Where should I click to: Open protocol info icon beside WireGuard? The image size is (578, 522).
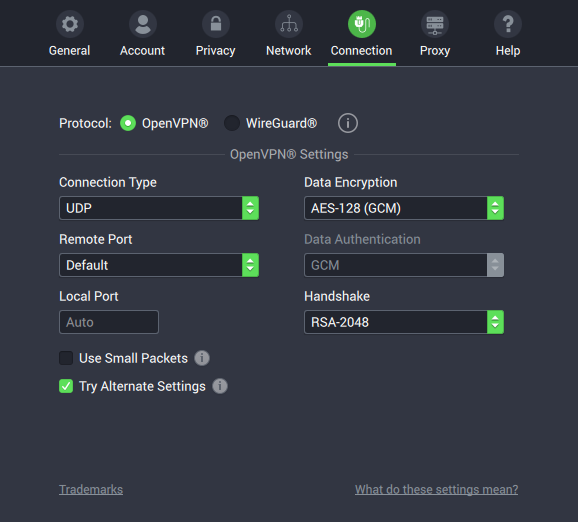click(x=348, y=123)
